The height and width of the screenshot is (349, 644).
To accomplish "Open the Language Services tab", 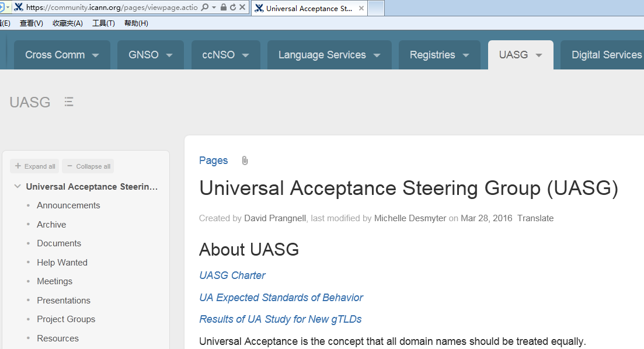I will pos(329,55).
